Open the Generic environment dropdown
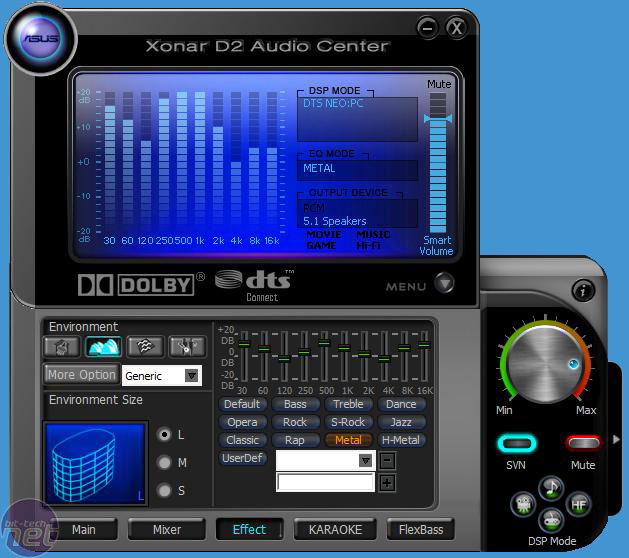629x558 pixels. (x=192, y=375)
